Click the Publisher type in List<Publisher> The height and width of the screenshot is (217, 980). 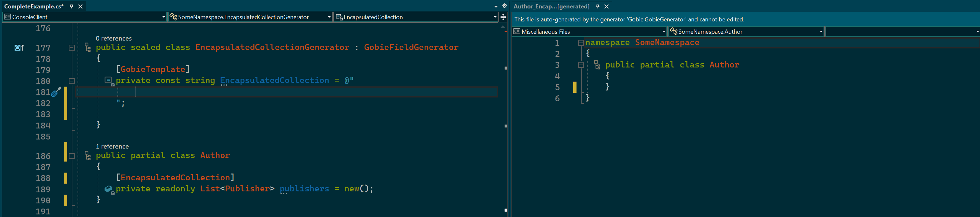pyautogui.click(x=247, y=189)
